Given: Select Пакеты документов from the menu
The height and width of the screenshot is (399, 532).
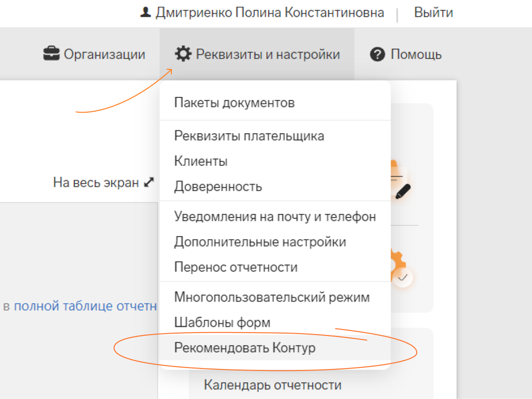Looking at the screenshot, I should [x=234, y=103].
